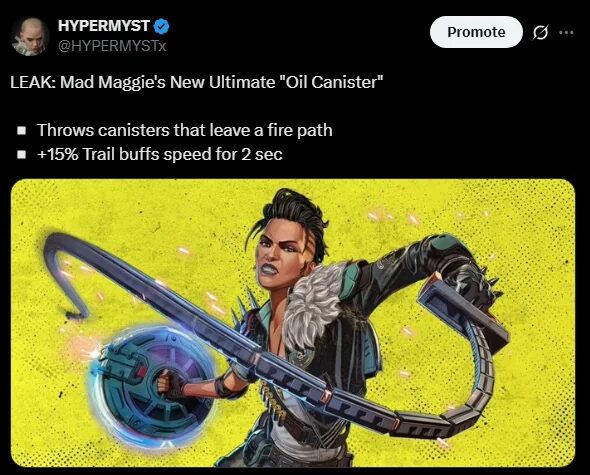Viewport: 590px width, 475px height.
Task: Click the blue verified checkmark badge
Action: [162, 26]
